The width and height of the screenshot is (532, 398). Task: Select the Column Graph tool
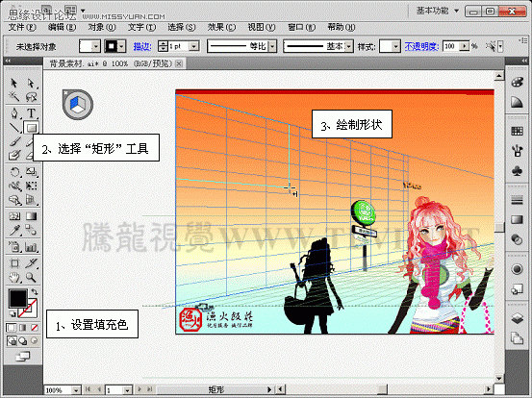coord(31,247)
